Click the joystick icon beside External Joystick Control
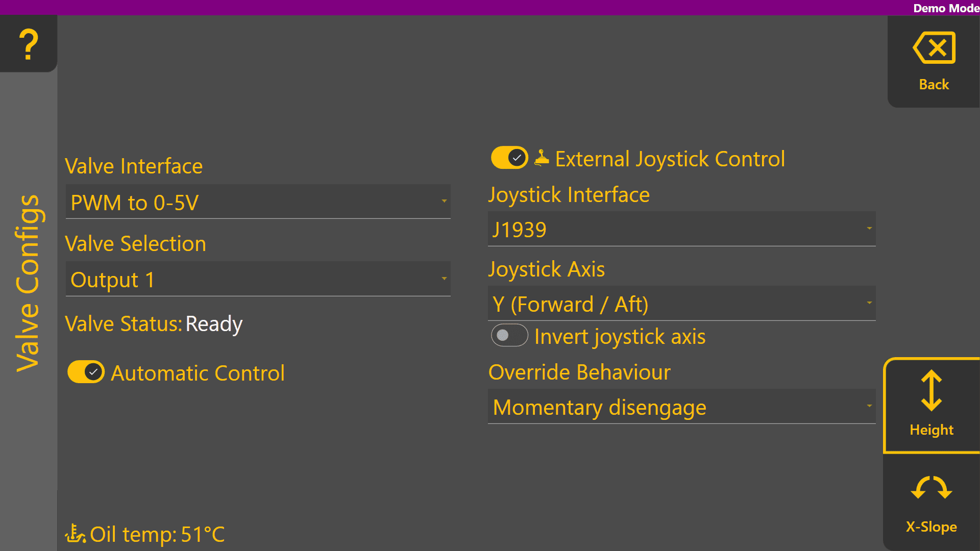The image size is (980, 551). click(542, 158)
